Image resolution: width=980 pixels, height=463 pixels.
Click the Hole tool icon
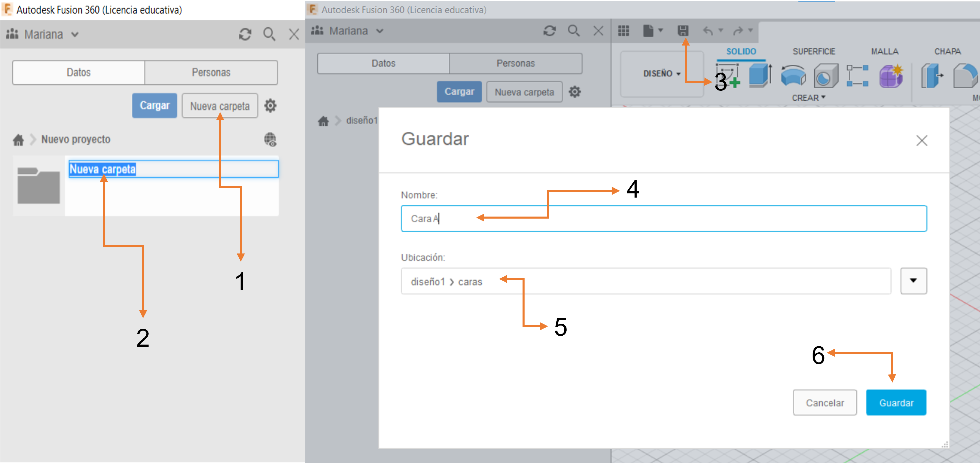click(826, 76)
